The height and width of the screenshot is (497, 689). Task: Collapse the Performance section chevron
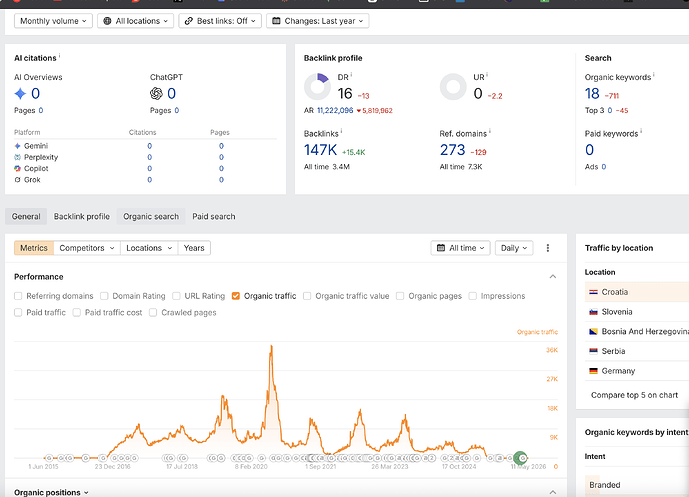pyautogui.click(x=553, y=276)
